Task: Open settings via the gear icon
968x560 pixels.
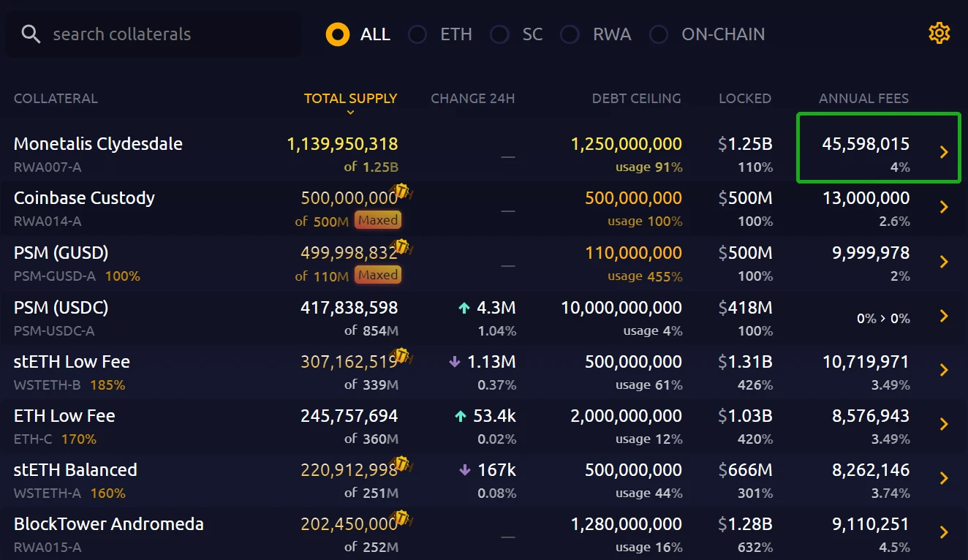Action: click(x=939, y=34)
